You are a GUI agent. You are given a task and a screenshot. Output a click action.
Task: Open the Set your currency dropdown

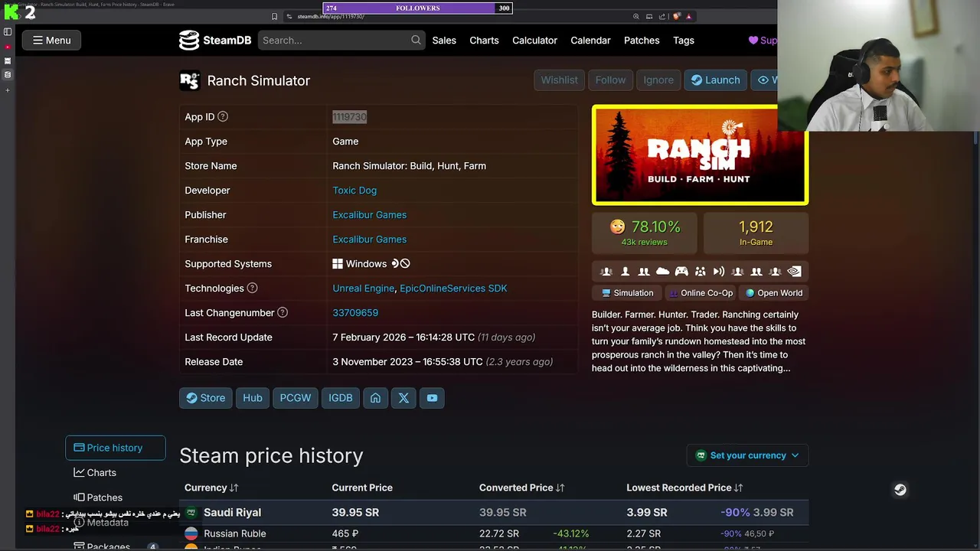pyautogui.click(x=747, y=455)
